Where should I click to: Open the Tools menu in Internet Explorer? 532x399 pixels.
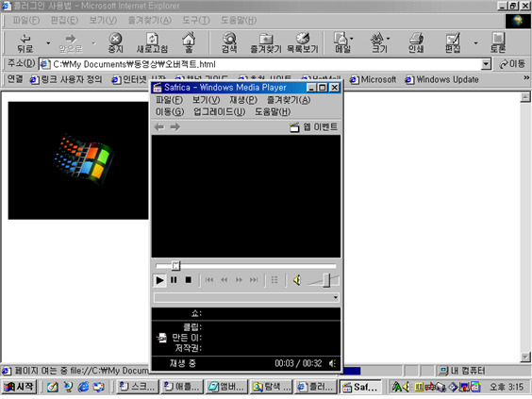[x=196, y=21]
